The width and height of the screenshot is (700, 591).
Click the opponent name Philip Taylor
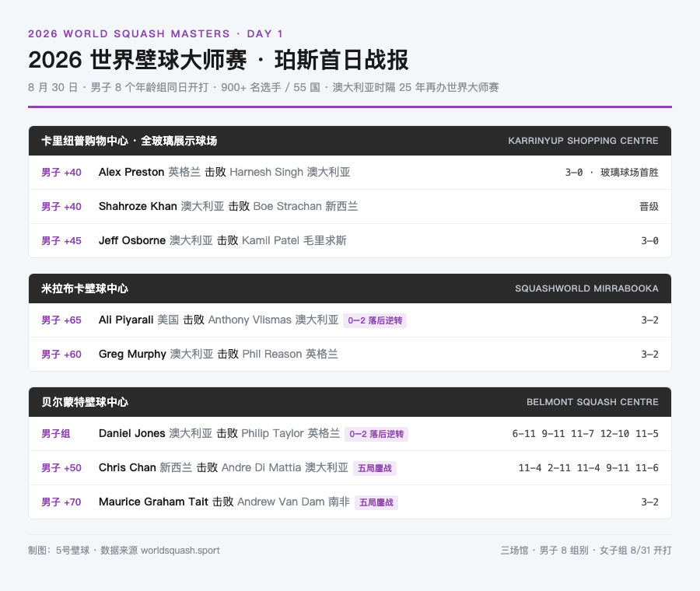pos(273,433)
